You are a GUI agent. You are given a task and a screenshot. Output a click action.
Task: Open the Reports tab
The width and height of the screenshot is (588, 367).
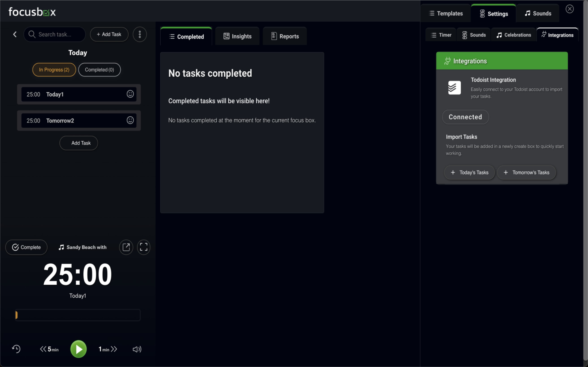click(285, 36)
